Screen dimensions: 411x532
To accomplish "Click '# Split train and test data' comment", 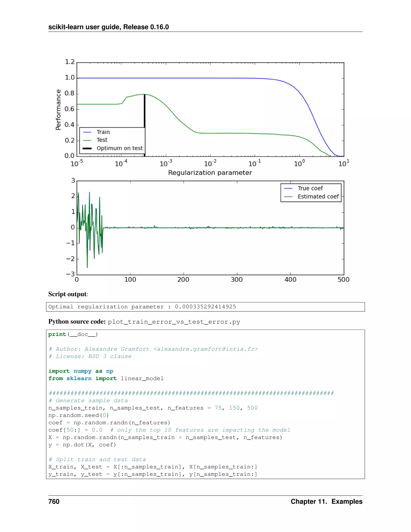I will pos(97,460).
